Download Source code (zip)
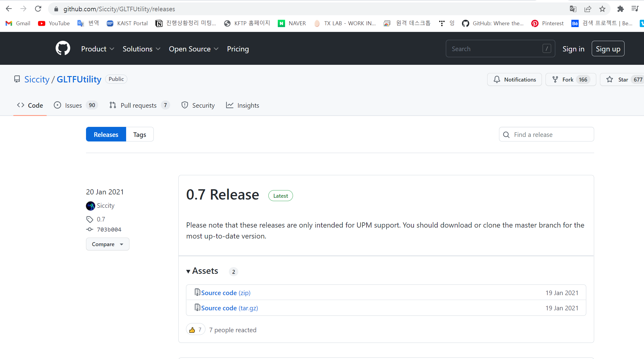The height and width of the screenshot is (359, 644). 226,293
